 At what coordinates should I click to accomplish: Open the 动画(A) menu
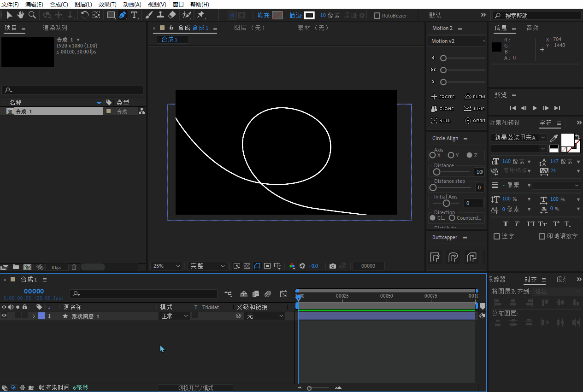pyautogui.click(x=132, y=5)
